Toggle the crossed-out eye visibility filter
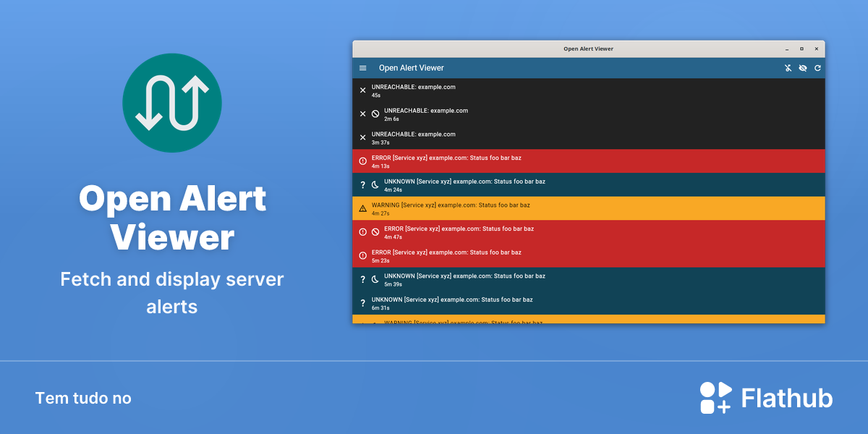 [803, 68]
